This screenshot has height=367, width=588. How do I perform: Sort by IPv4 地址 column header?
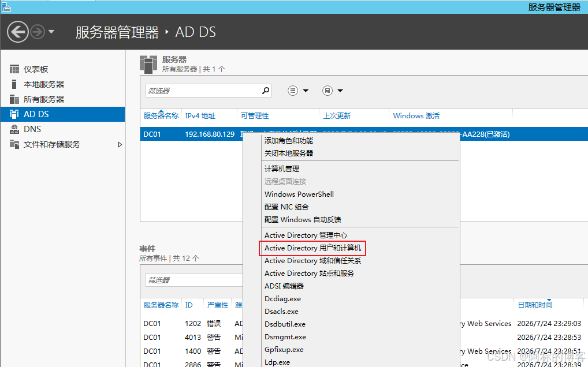[x=200, y=116]
